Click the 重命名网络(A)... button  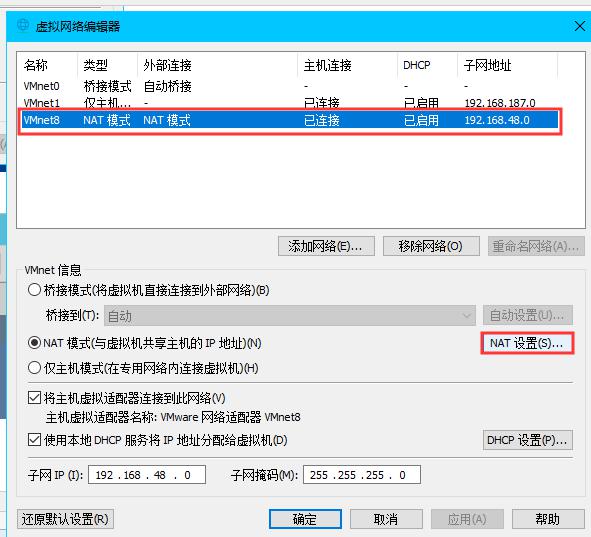[536, 246]
